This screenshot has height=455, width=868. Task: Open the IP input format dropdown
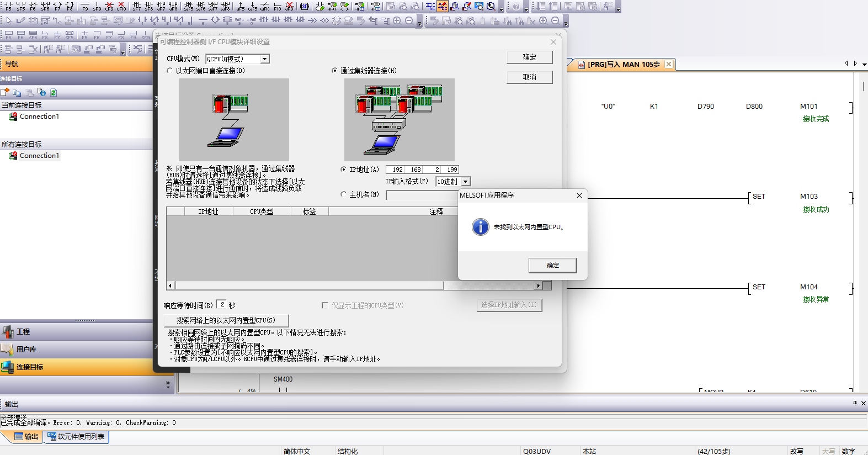click(466, 182)
